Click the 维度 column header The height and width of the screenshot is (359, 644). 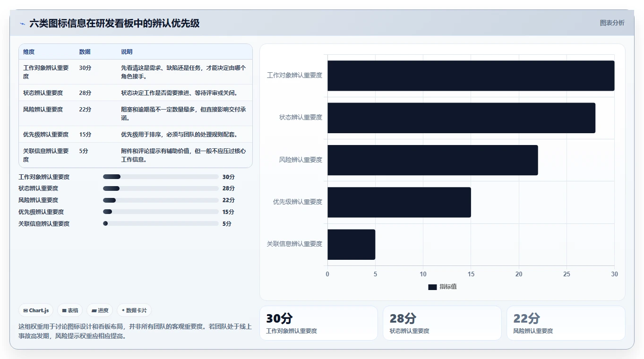[x=29, y=52]
